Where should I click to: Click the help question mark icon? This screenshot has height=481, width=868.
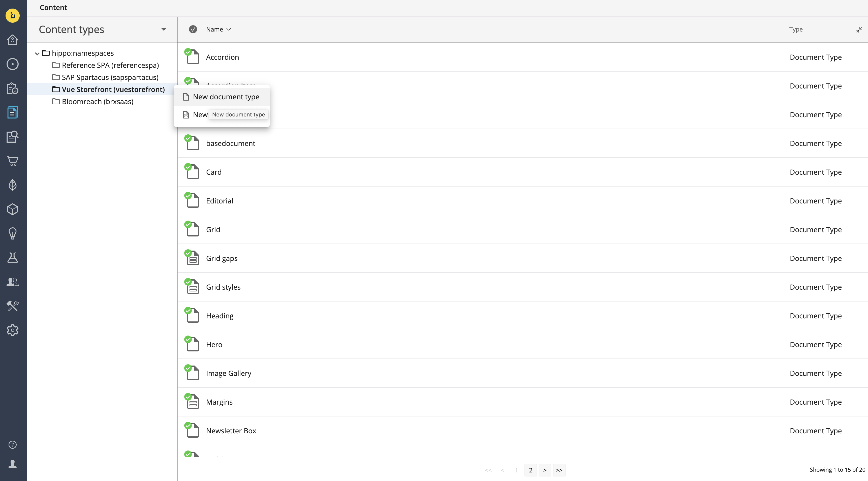pos(12,445)
